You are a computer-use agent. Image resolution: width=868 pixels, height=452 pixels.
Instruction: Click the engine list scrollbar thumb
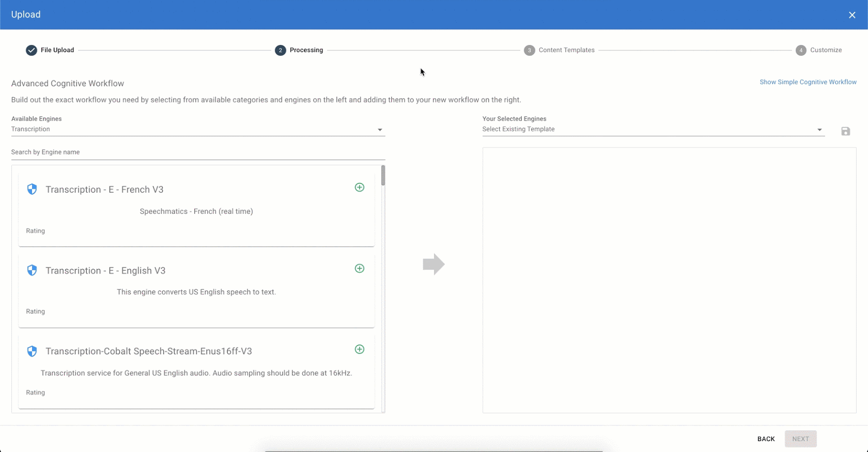[x=383, y=175]
